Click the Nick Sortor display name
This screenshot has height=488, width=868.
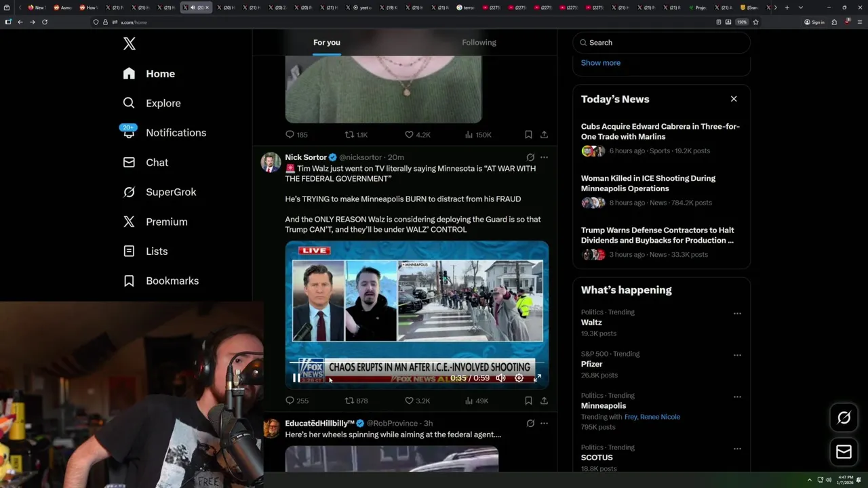306,157
